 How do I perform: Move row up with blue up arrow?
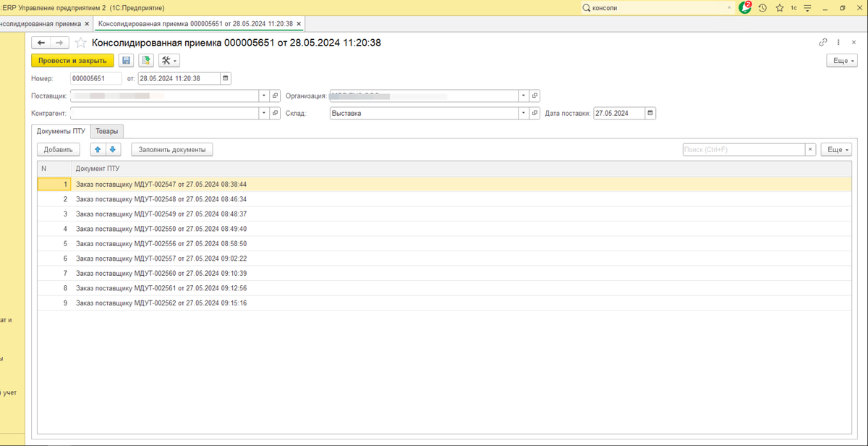coord(98,149)
